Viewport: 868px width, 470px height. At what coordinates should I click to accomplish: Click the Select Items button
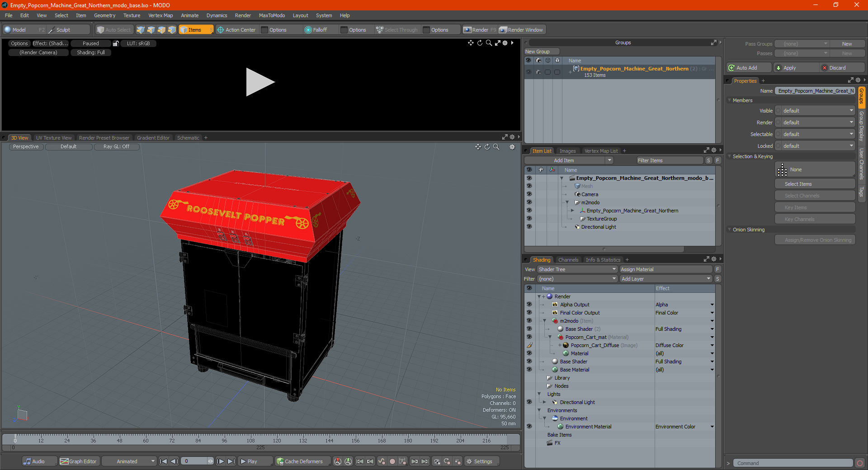pyautogui.click(x=815, y=184)
